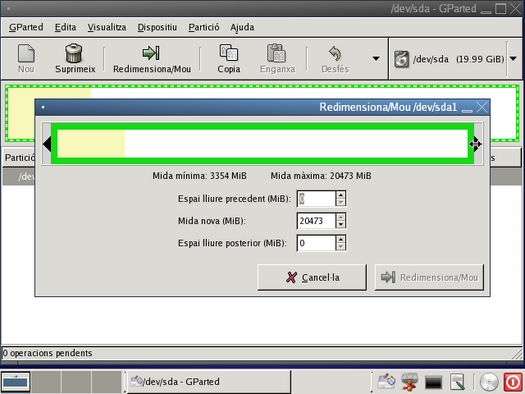Increase Espai lliure posterior with the up arrow

pos(341,239)
